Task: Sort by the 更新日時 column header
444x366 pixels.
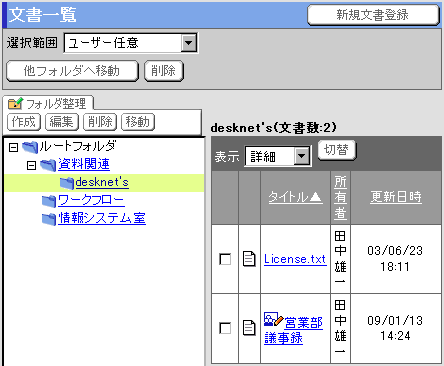Action: [x=396, y=197]
